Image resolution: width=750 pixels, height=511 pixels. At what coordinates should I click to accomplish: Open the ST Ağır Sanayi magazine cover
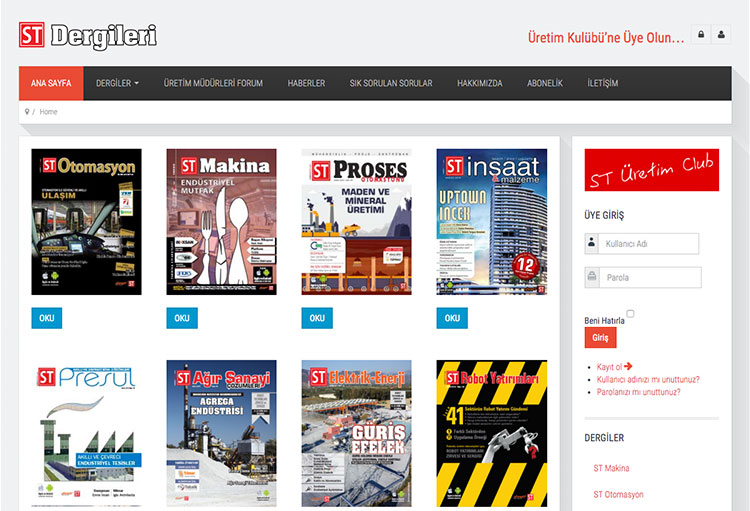tap(221, 433)
